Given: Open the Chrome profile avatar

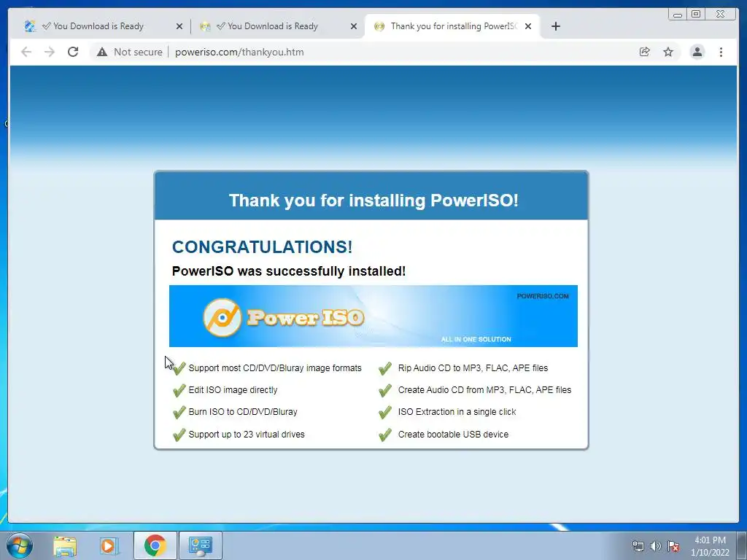Looking at the screenshot, I should tap(697, 52).
